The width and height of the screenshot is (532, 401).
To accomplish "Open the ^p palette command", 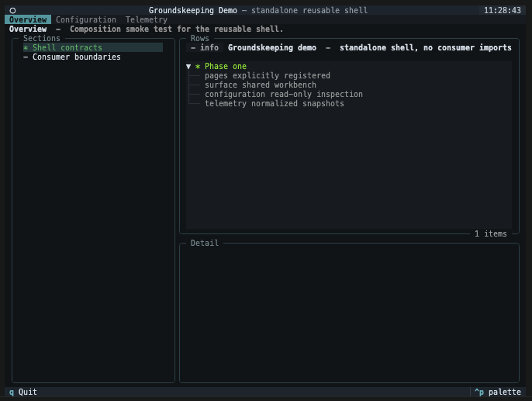I will (497, 392).
